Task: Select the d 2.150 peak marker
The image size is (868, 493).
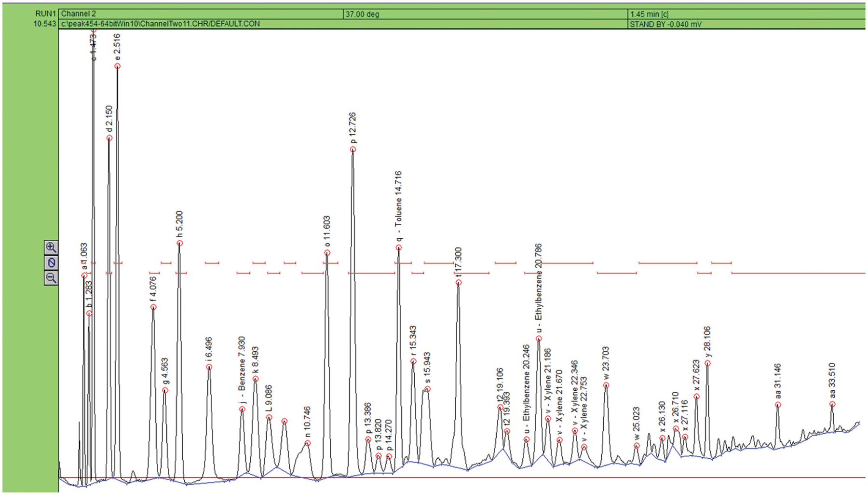Action: (x=109, y=138)
